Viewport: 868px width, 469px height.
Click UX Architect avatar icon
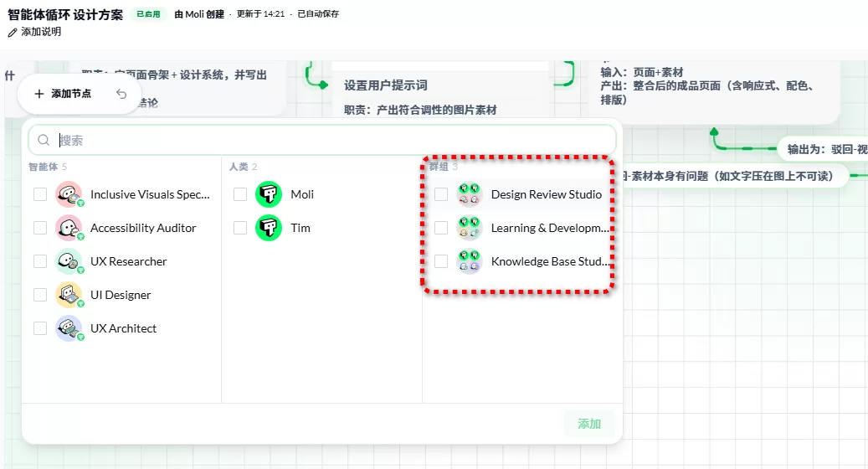pos(69,328)
